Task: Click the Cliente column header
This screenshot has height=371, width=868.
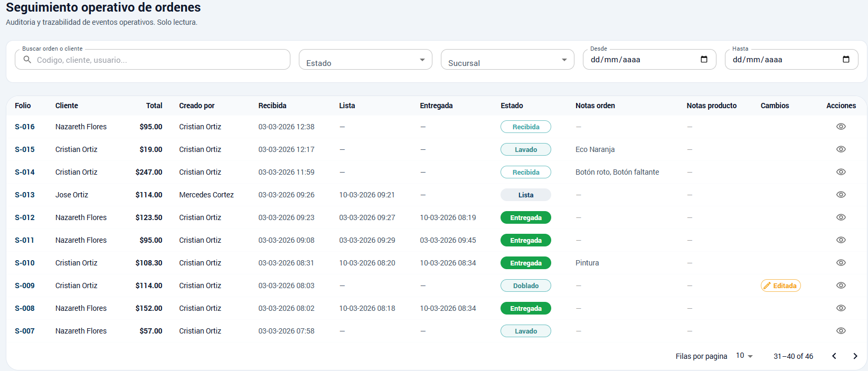Action: point(67,106)
